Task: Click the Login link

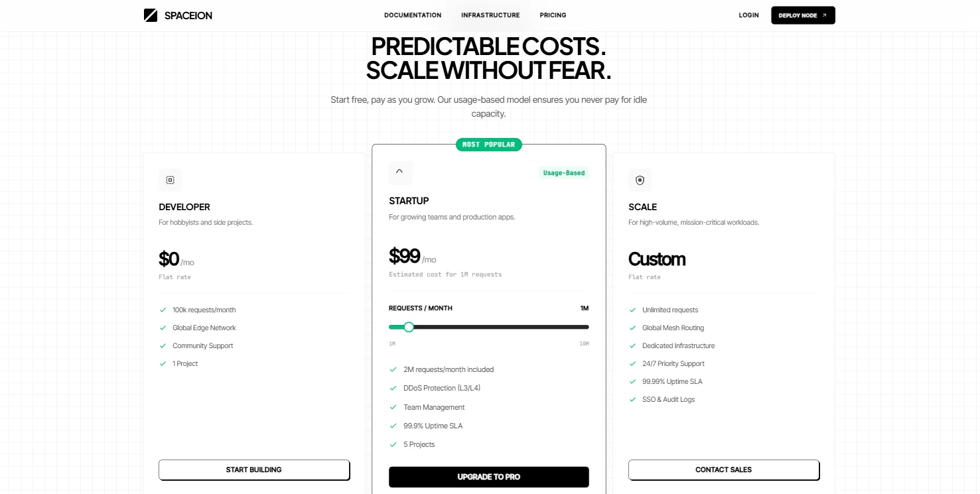Action: [748, 15]
